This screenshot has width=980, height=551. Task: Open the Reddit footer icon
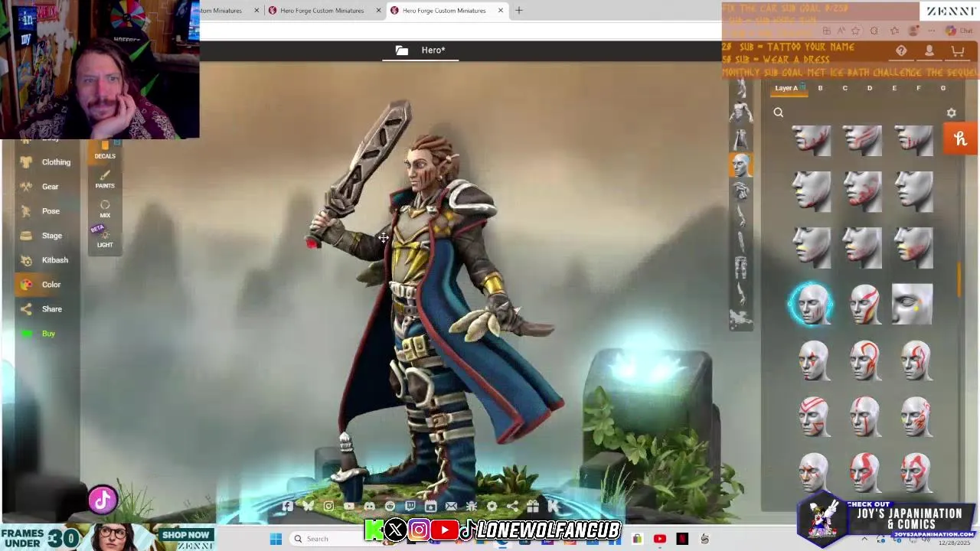click(x=390, y=506)
